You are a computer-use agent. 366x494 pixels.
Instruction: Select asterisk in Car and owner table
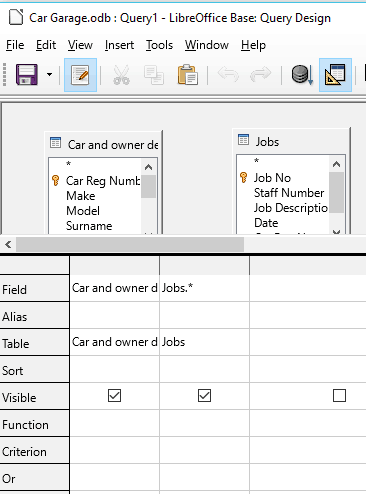[x=68, y=164]
